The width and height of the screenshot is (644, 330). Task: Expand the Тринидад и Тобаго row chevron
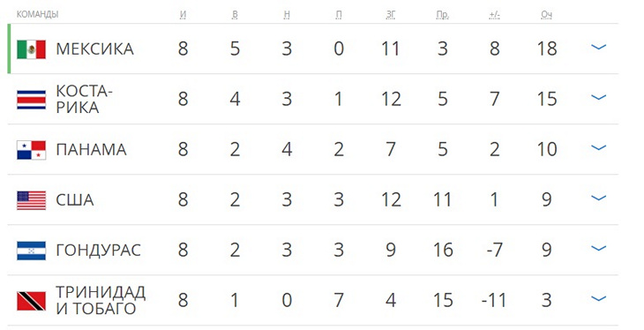598,299
